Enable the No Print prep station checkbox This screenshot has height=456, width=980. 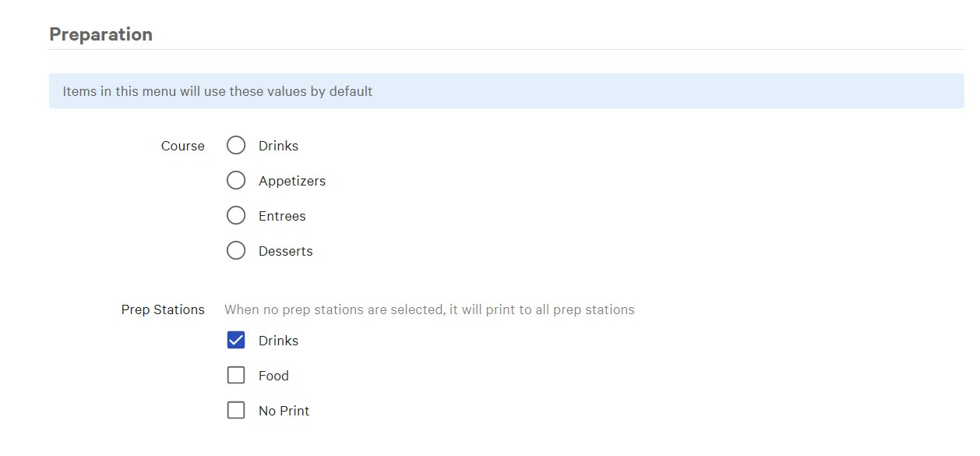pyautogui.click(x=236, y=410)
